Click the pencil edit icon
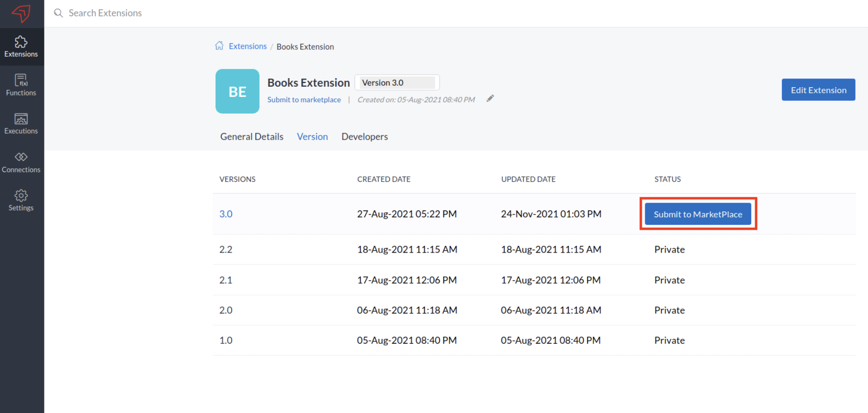Screen dimensions: 868x413 (x=490, y=98)
